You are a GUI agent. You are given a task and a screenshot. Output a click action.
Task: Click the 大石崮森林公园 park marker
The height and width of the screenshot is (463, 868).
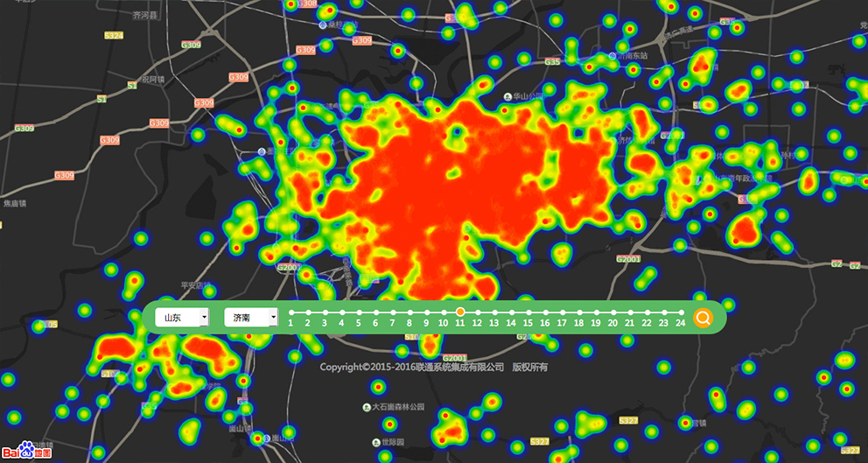coord(366,408)
